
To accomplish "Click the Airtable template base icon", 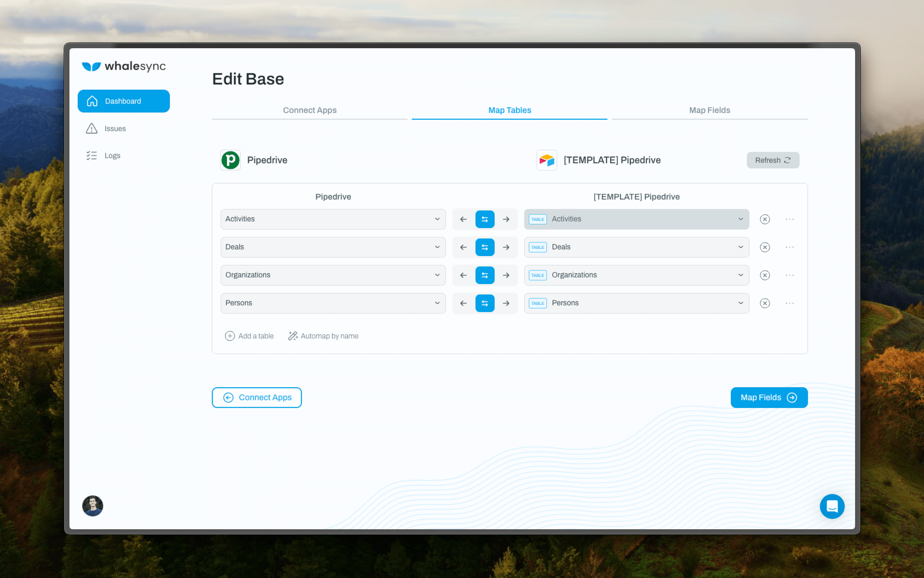I will click(546, 160).
